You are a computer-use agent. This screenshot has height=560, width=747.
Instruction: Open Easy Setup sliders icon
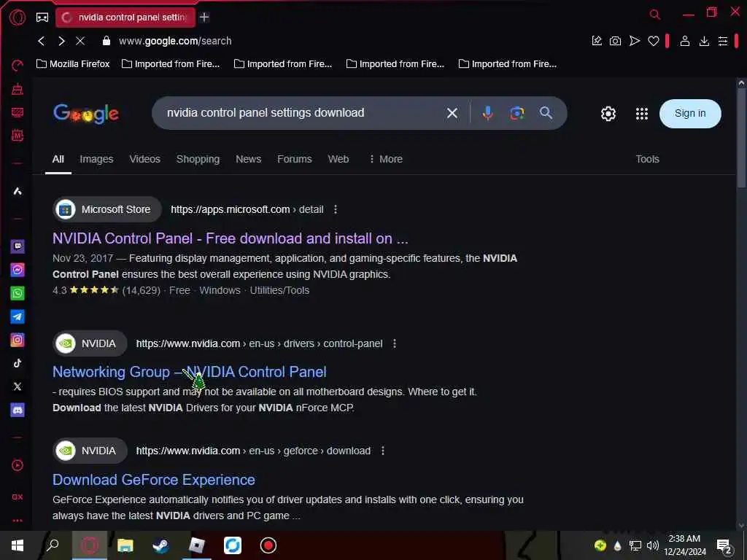[723, 41]
